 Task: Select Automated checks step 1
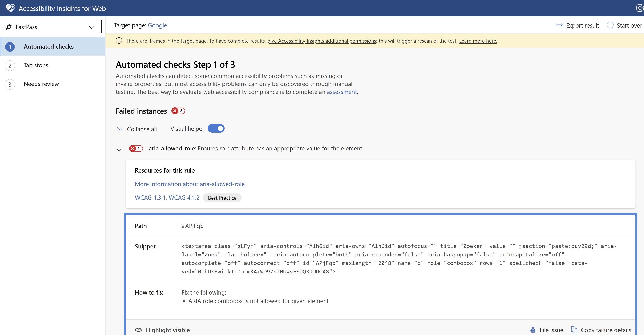pyautogui.click(x=52, y=46)
